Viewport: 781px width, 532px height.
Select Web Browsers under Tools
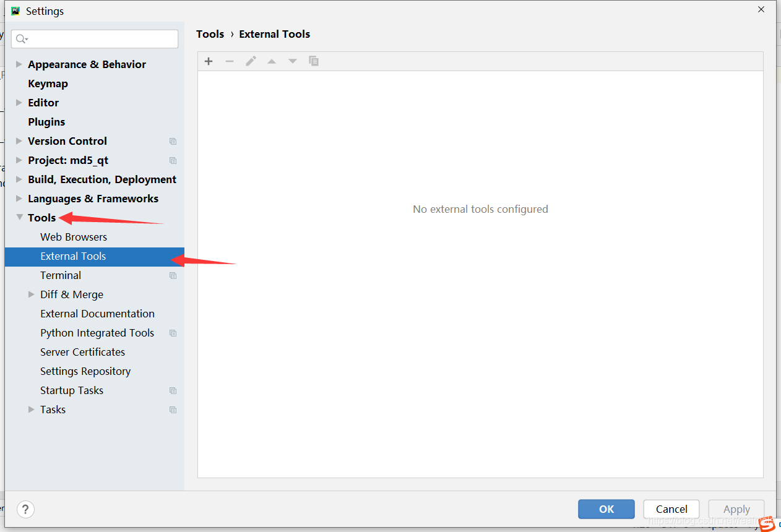[74, 237]
